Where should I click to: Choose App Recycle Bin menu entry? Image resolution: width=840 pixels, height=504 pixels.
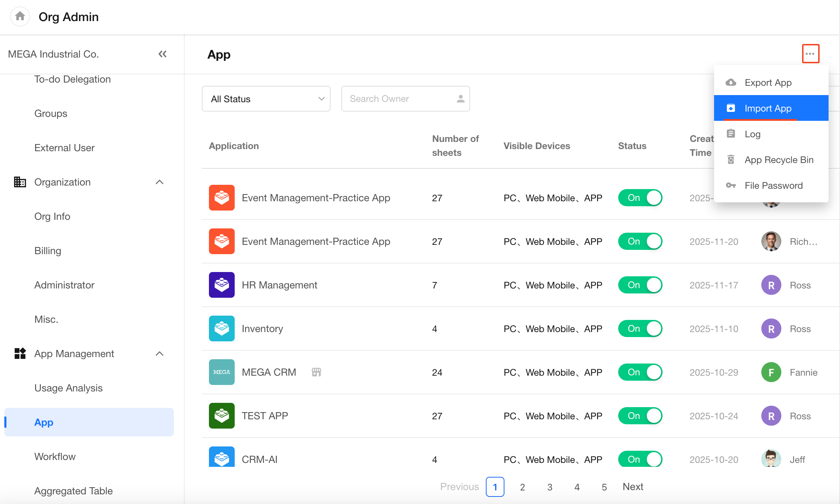tap(779, 160)
